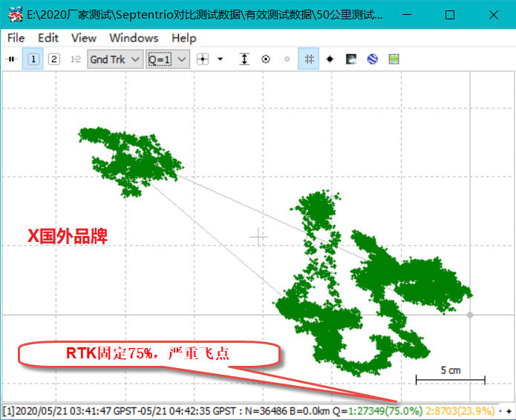The height and width of the screenshot is (420, 516).
Task: Open the Q=1 quality flag dropdown
Action: [168, 59]
